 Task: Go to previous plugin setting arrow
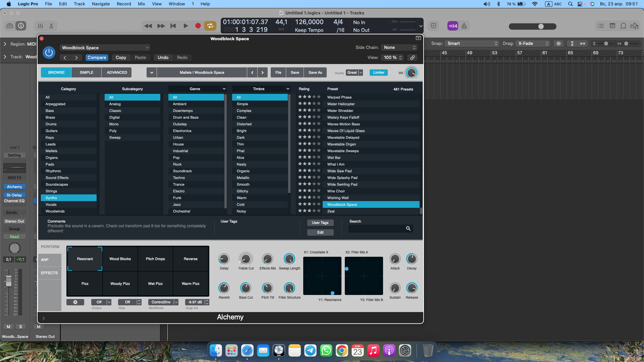[65, 58]
